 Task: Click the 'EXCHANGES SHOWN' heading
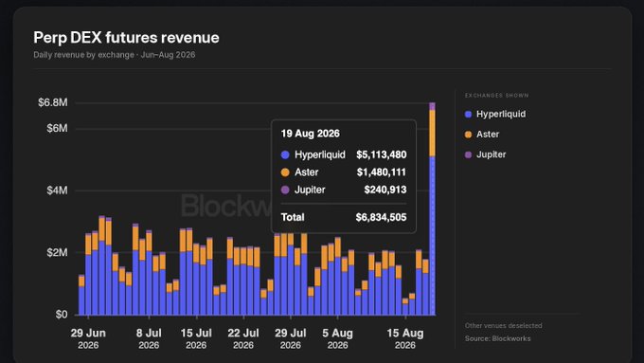[496, 96]
